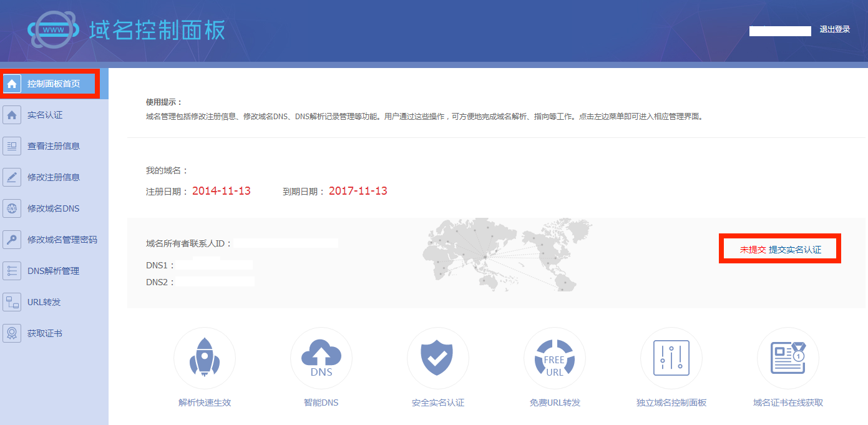The width and height of the screenshot is (868, 425).
Task: Open 修改注册信息 via its pencil icon
Action: point(12,177)
